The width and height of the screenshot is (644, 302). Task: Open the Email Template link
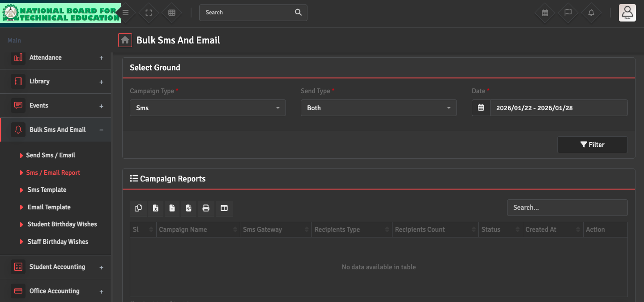click(x=49, y=207)
